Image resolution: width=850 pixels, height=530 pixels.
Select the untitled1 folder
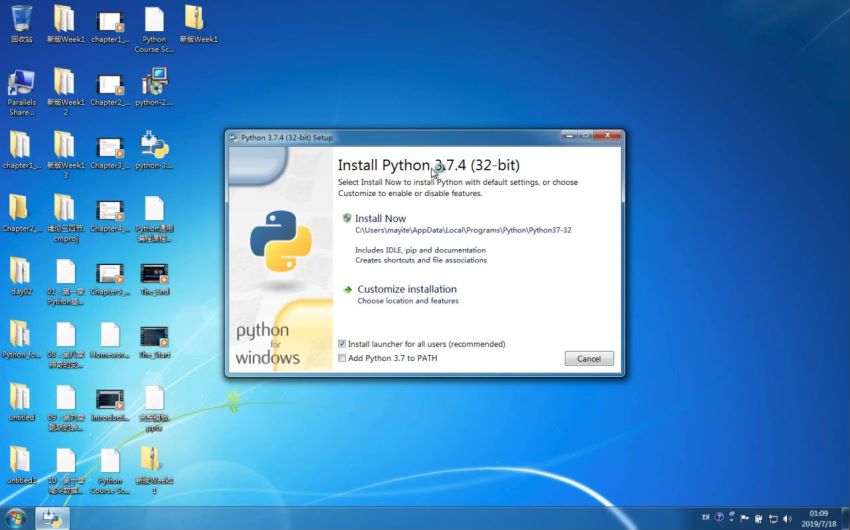(x=22, y=466)
